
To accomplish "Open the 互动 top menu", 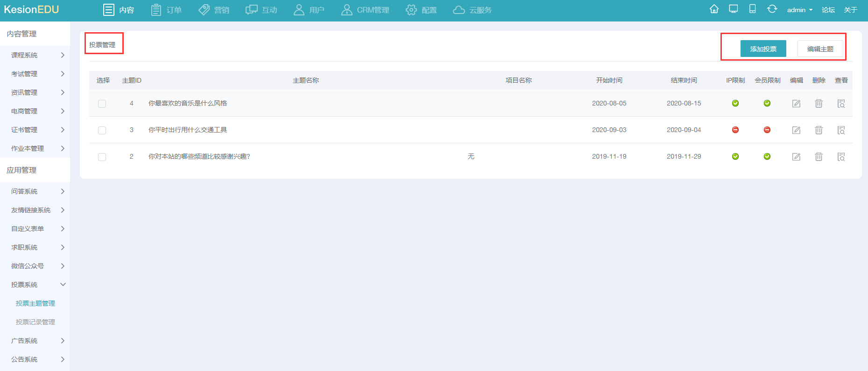I will (x=261, y=10).
